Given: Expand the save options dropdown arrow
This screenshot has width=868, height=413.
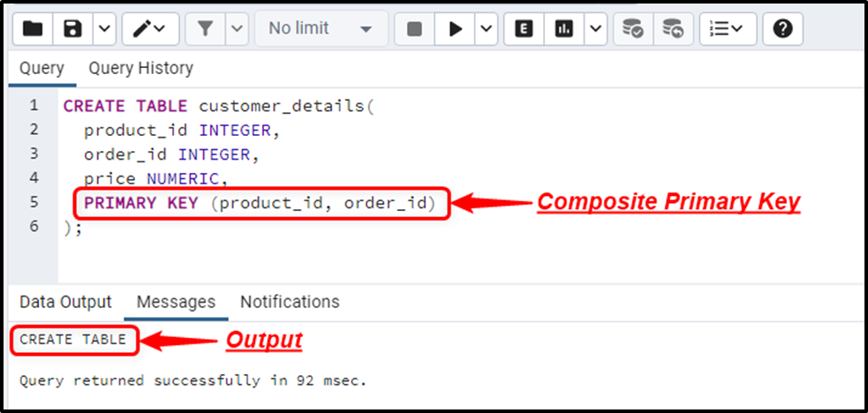Looking at the screenshot, I should 104,29.
